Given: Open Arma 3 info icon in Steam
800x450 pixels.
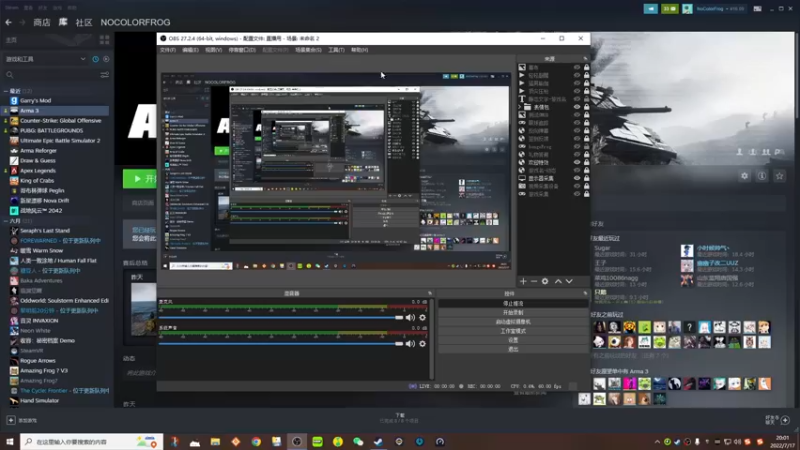Looking at the screenshot, I should [762, 176].
